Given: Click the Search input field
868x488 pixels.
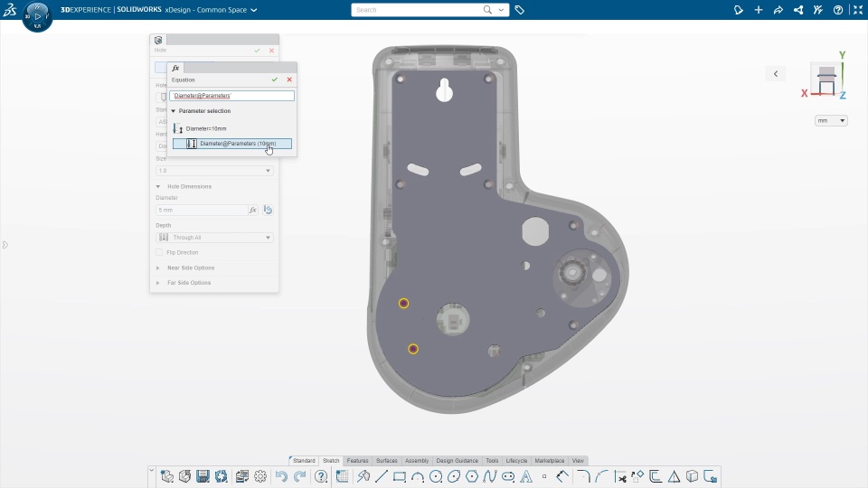Looking at the screenshot, I should coord(416,10).
